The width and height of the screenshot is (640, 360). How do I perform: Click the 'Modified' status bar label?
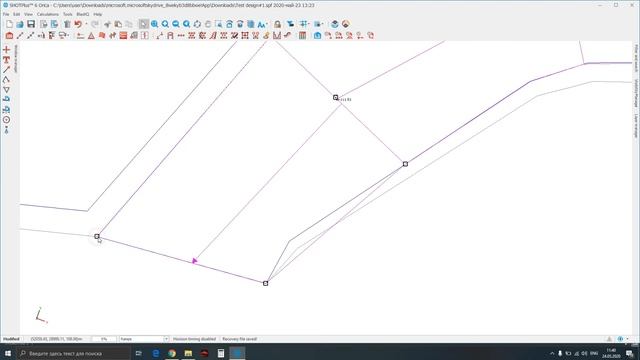pos(11,339)
